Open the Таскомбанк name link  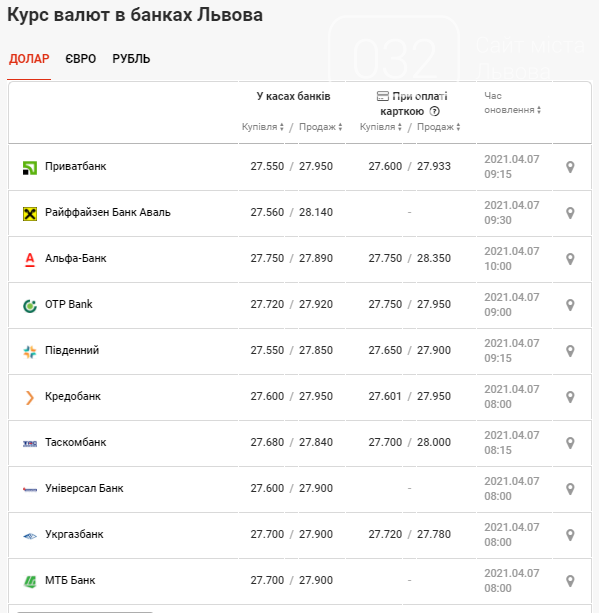pos(75,442)
